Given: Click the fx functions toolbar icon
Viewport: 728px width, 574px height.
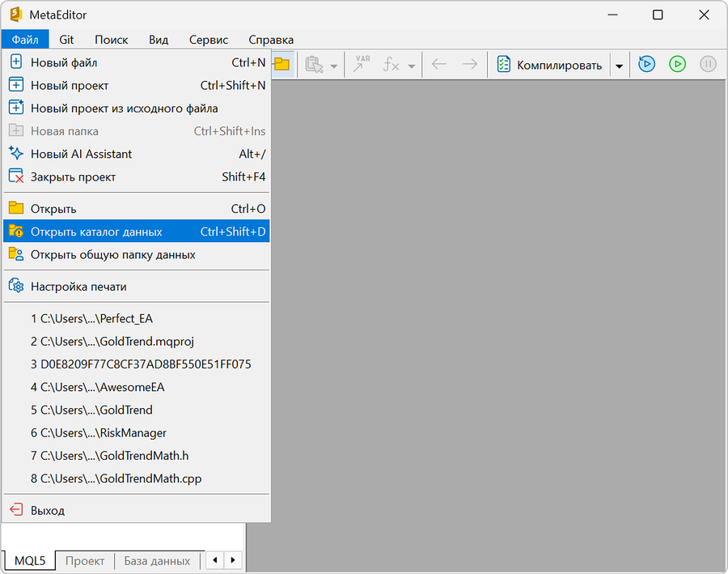Looking at the screenshot, I should 391,64.
